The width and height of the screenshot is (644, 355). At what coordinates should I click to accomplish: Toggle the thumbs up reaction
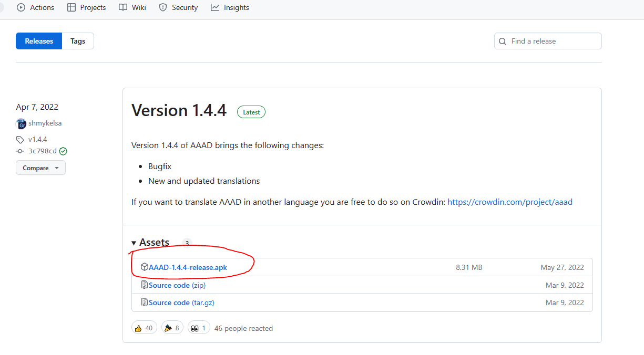pyautogui.click(x=144, y=328)
